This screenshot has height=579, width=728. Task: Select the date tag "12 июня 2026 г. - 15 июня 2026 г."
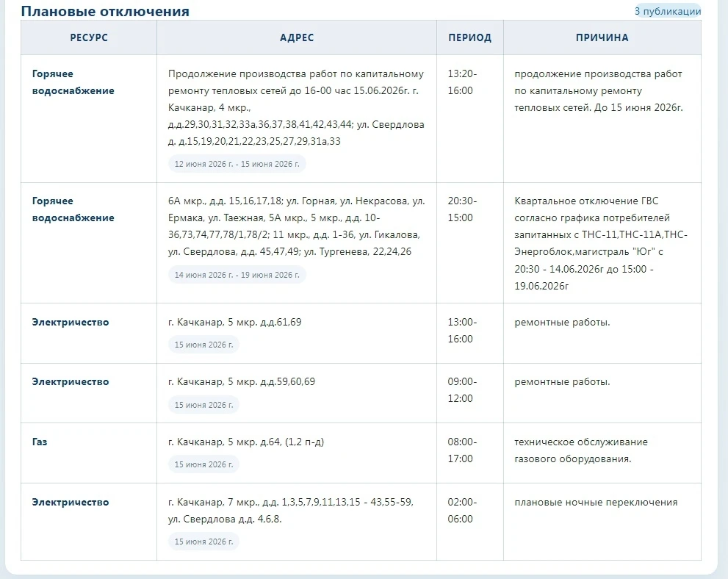pyautogui.click(x=237, y=164)
